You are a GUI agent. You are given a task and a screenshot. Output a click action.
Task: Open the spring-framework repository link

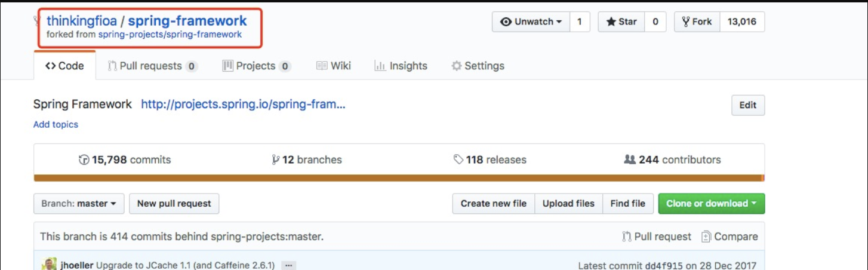pyautogui.click(x=187, y=21)
